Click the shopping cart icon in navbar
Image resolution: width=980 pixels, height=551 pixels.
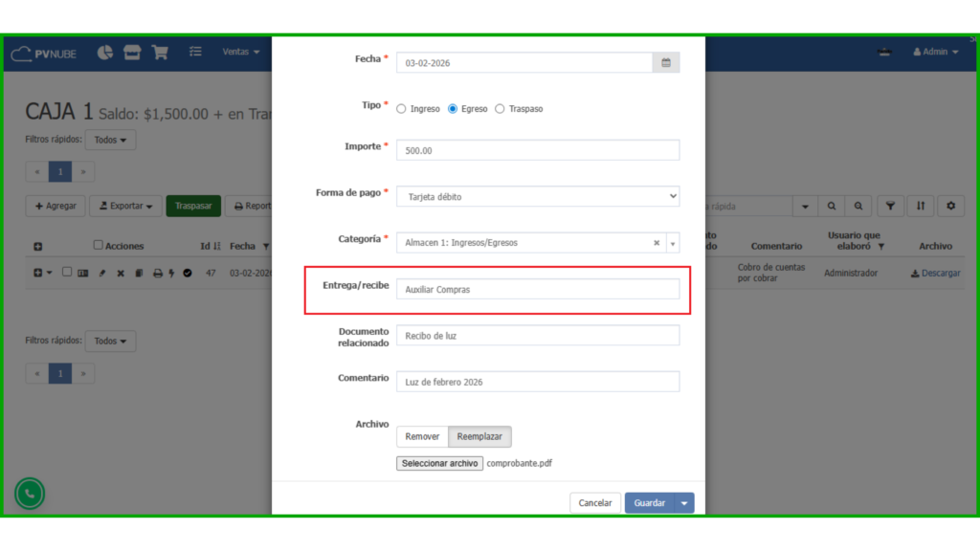(x=160, y=52)
